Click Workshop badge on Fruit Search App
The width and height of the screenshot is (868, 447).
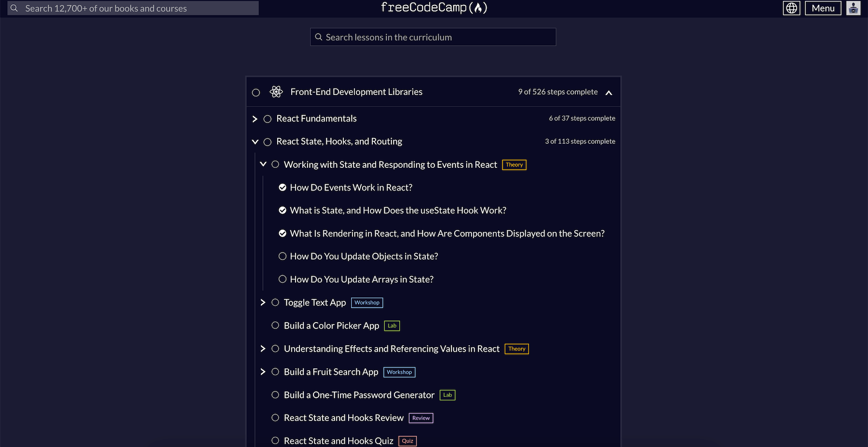(399, 372)
